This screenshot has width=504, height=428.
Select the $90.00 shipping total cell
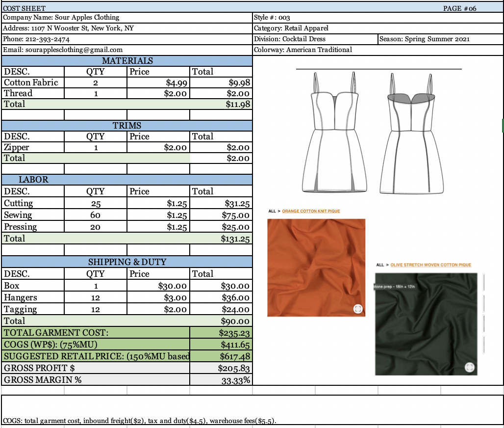pyautogui.click(x=221, y=321)
